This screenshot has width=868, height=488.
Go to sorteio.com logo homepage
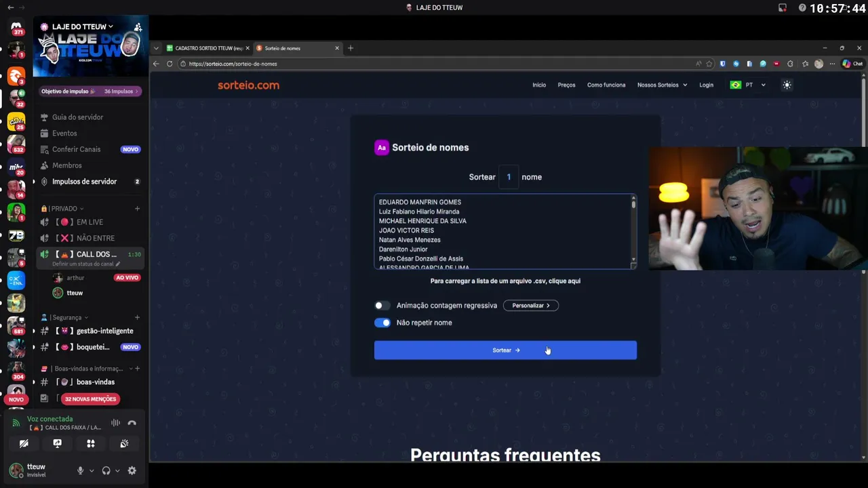[x=248, y=85]
